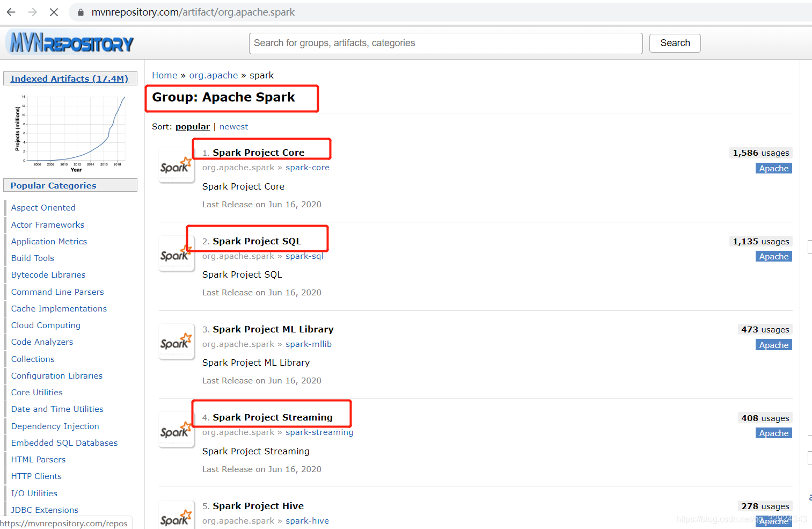
Task: Click the Search button
Action: 675,43
